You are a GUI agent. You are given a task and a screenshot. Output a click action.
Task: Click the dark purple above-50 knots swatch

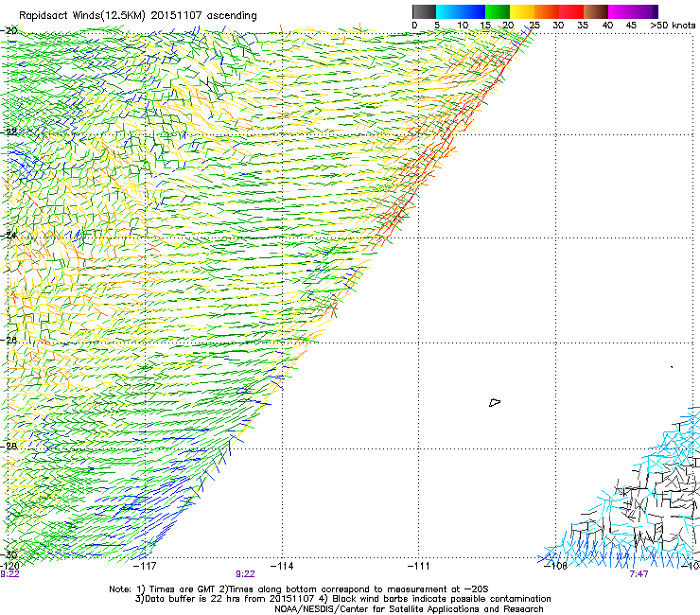(655, 11)
